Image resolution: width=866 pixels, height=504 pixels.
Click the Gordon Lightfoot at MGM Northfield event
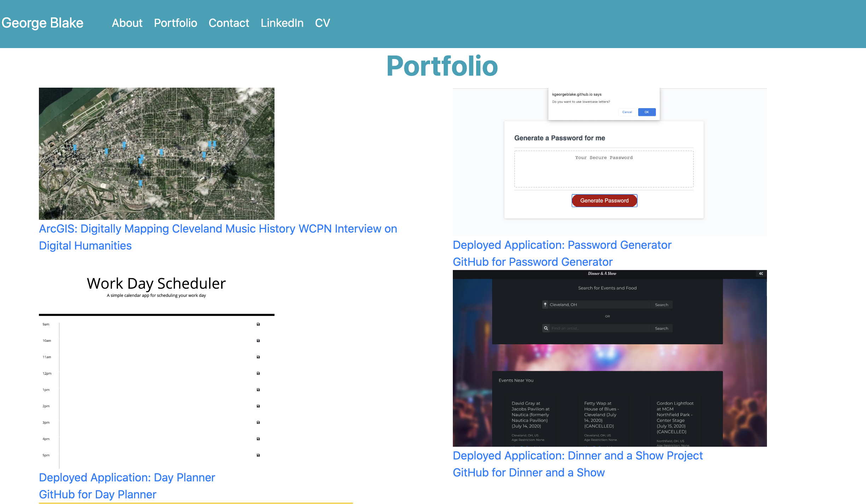tap(676, 421)
